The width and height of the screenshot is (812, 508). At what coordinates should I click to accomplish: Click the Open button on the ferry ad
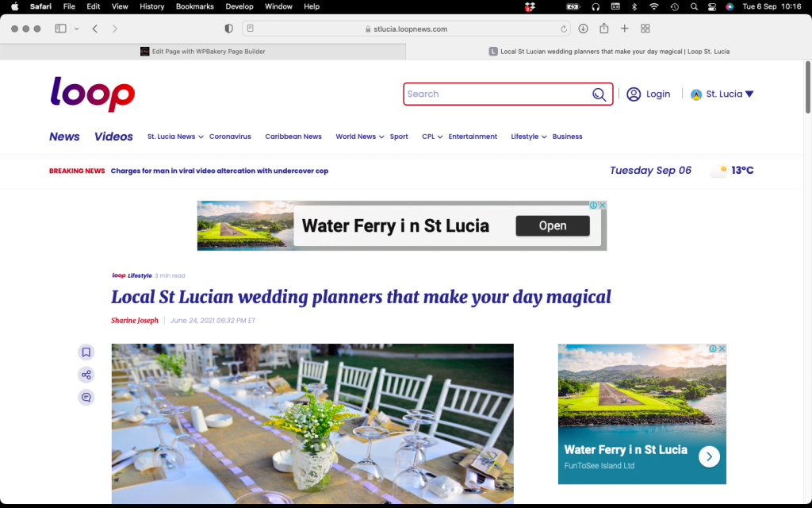pos(553,226)
